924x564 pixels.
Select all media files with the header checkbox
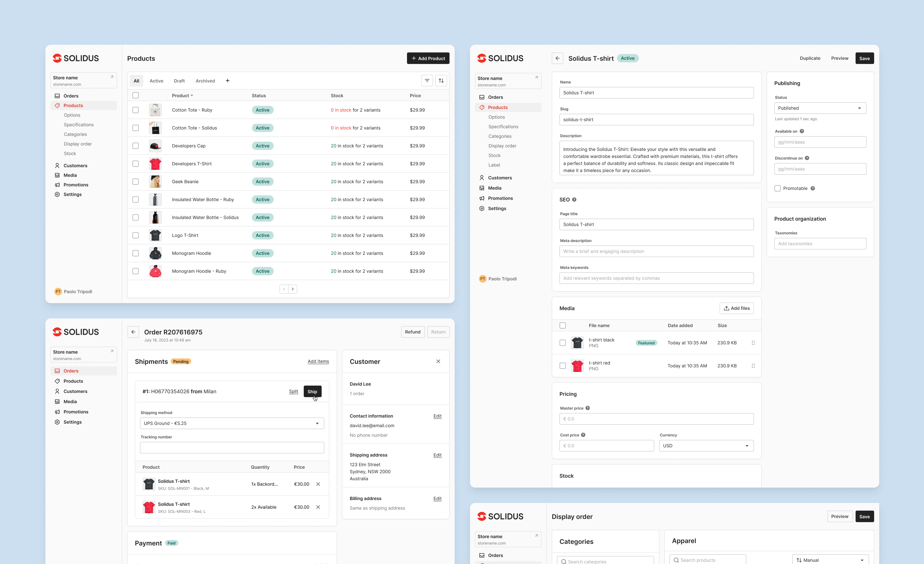(x=562, y=325)
